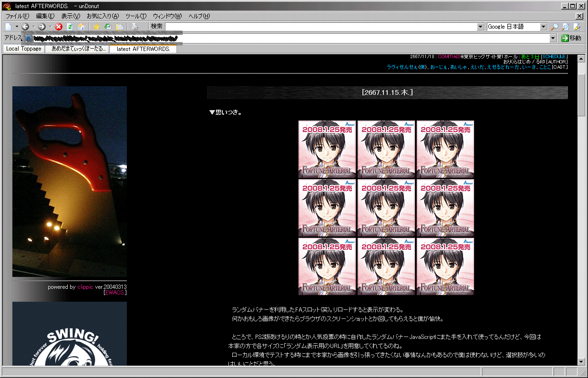
Task: Open the CAST link
Action: pos(559,67)
